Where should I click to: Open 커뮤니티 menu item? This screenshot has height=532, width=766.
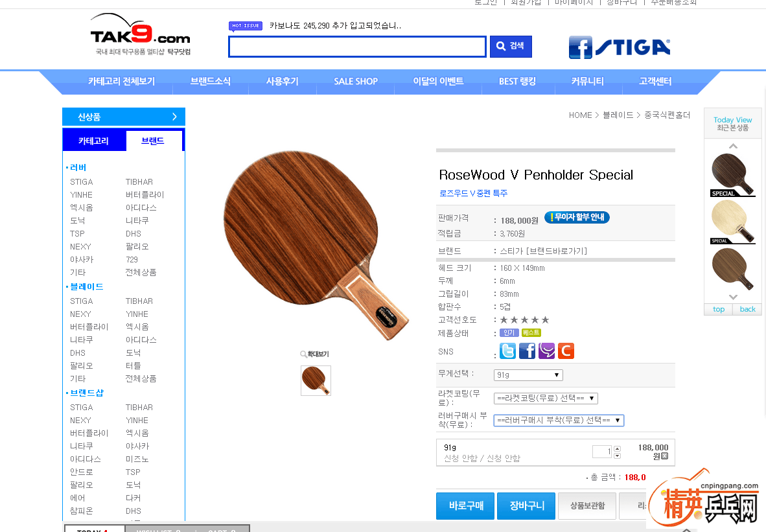588,81
